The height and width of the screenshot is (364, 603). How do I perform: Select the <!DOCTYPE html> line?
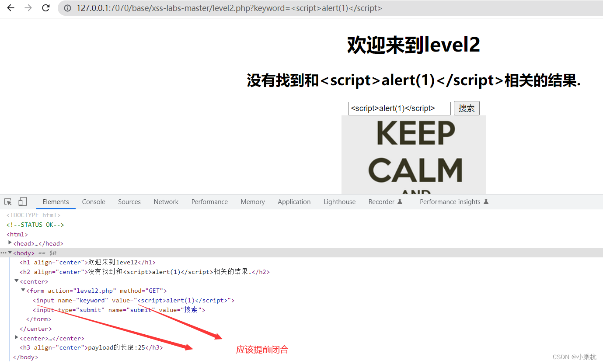pos(33,215)
